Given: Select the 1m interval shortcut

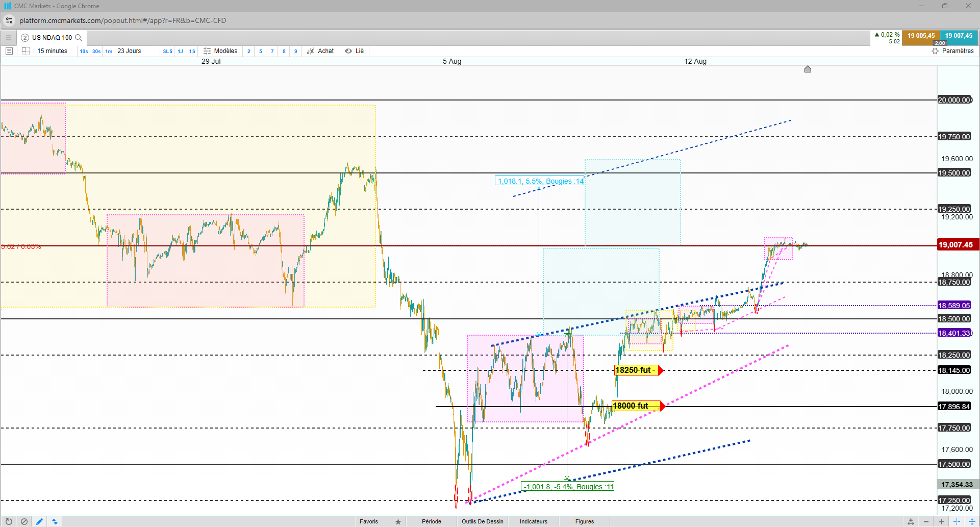Looking at the screenshot, I should [109, 52].
